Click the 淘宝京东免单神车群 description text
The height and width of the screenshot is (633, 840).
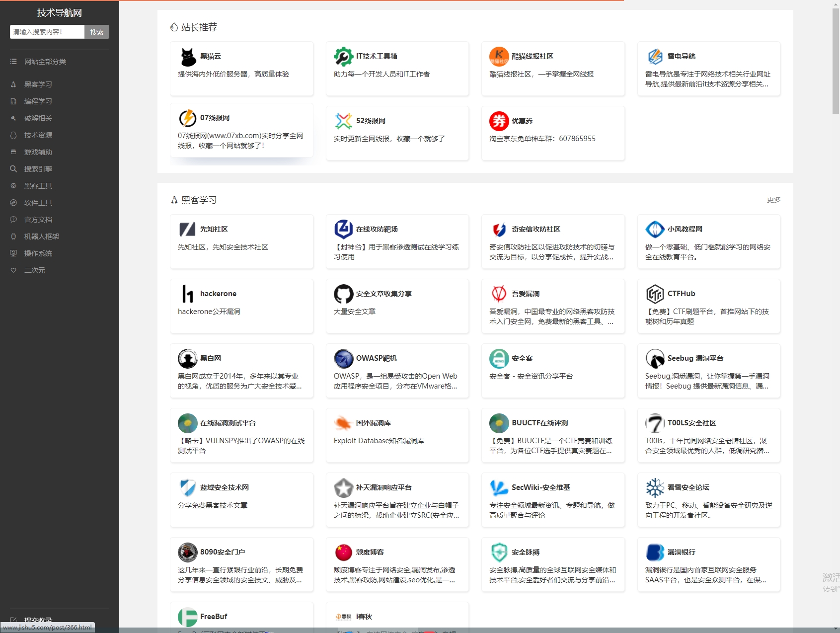coord(542,139)
